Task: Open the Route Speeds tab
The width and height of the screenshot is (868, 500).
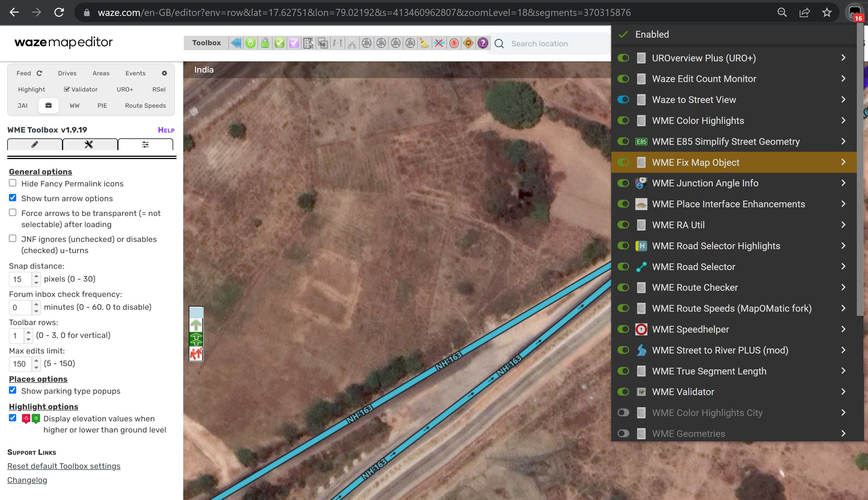Action: click(x=145, y=105)
